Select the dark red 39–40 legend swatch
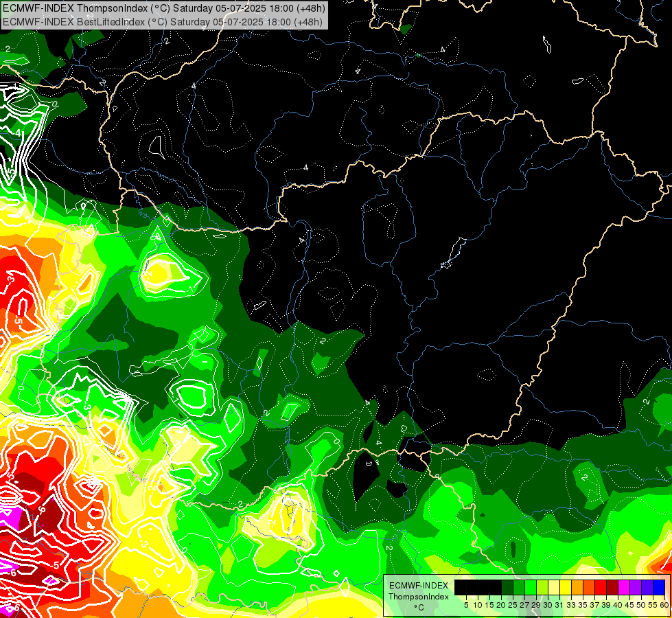The height and width of the screenshot is (618, 672). click(612, 587)
